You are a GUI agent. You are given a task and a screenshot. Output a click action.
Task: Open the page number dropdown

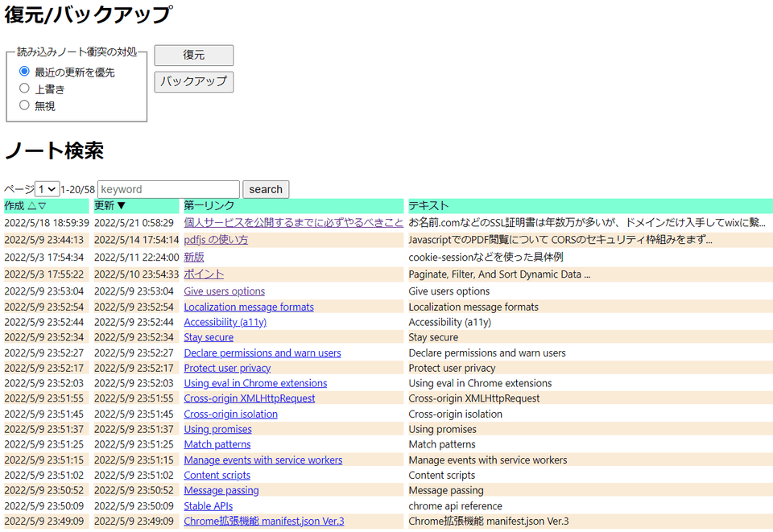point(48,189)
